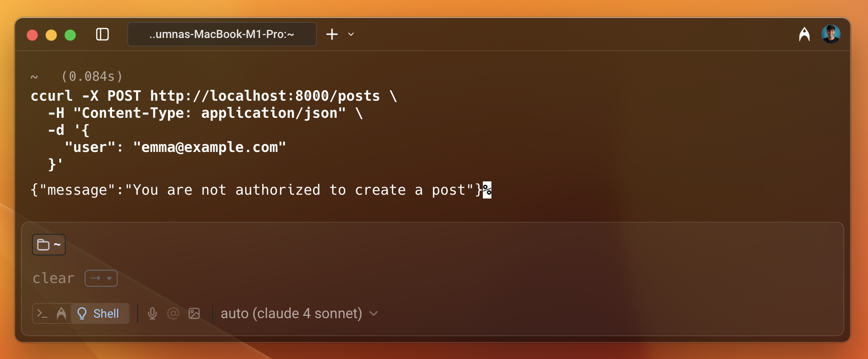Expand the new tab chevron dropdown
868x359 pixels.
coord(351,34)
